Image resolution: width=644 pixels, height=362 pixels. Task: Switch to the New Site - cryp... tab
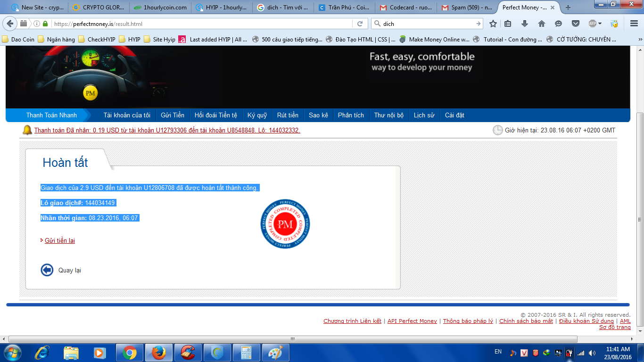(x=38, y=8)
